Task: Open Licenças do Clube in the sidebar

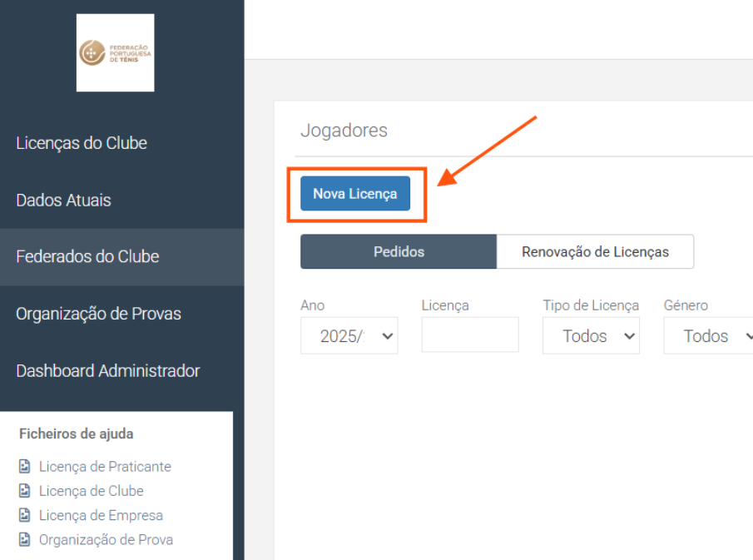Action: tap(82, 143)
